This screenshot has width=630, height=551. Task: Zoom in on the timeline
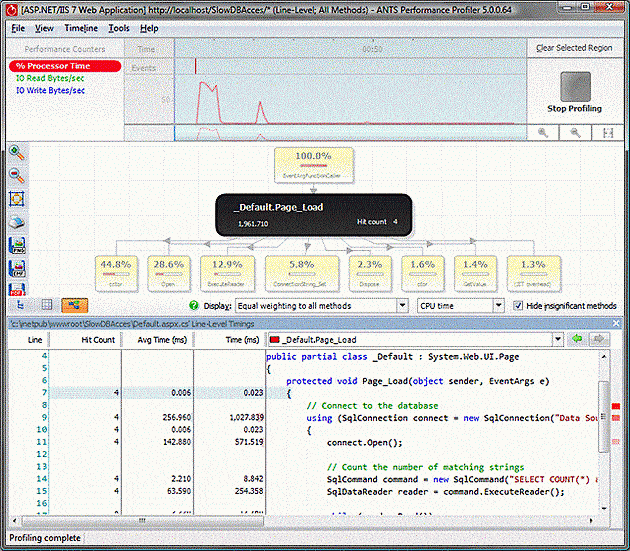543,133
